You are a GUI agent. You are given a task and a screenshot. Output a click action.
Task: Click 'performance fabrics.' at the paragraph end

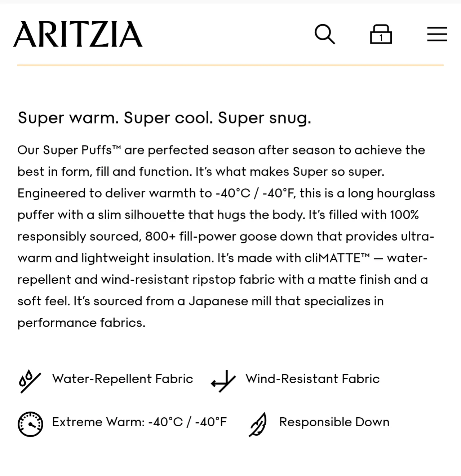tap(81, 323)
